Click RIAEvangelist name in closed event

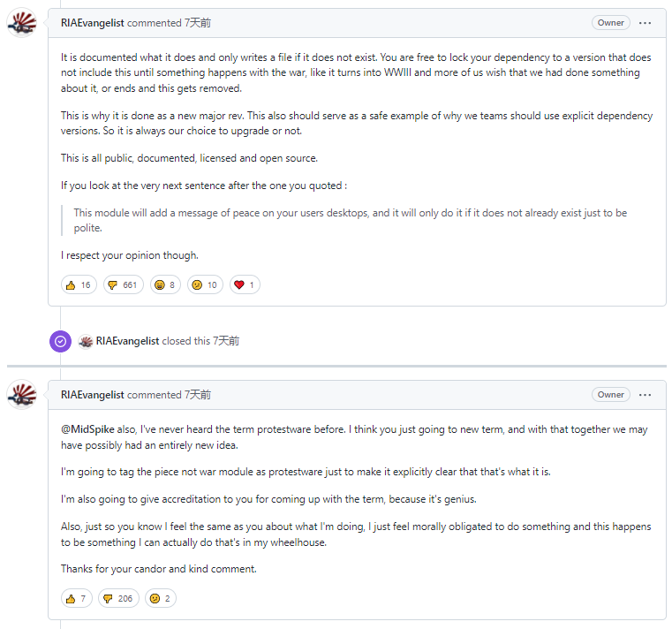pos(127,341)
